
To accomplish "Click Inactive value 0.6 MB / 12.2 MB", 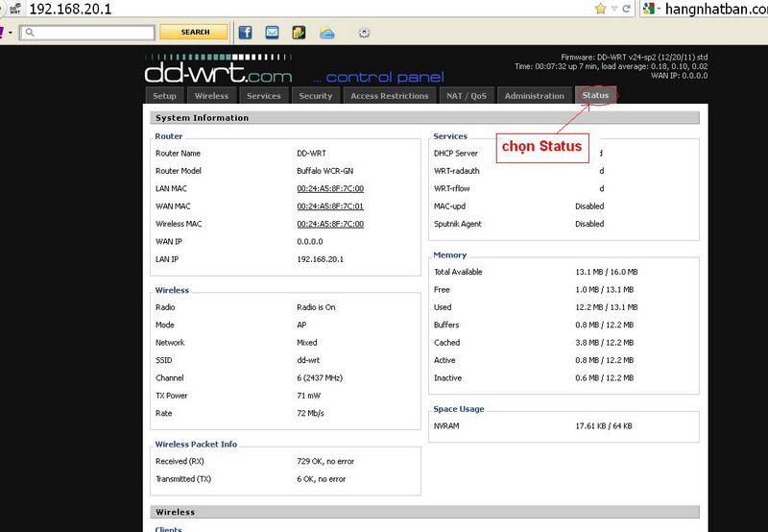I will tap(605, 377).
